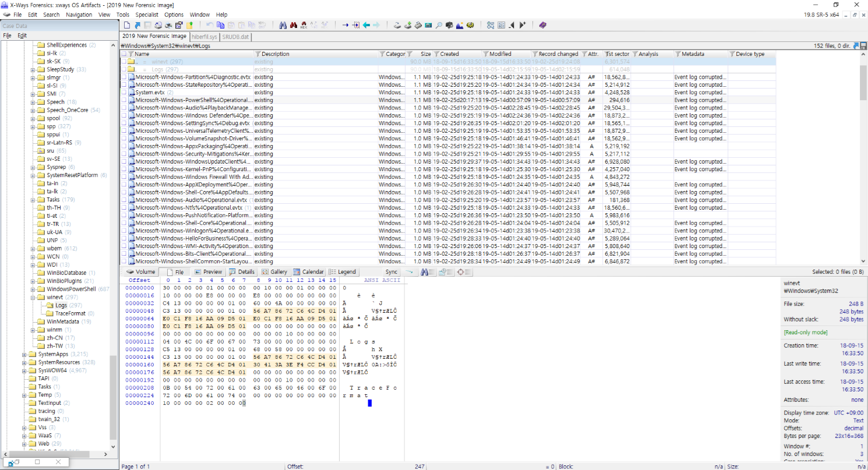Tick the checkbox for Microsoft-Windows-Bits-Client%4Operational row
The image size is (868, 470).
coord(124,254)
